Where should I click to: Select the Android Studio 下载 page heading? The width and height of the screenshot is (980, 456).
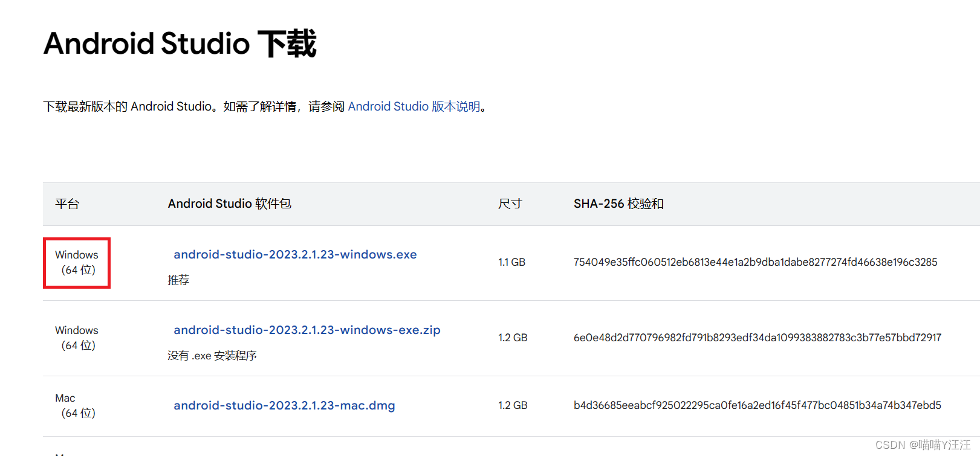tap(180, 43)
